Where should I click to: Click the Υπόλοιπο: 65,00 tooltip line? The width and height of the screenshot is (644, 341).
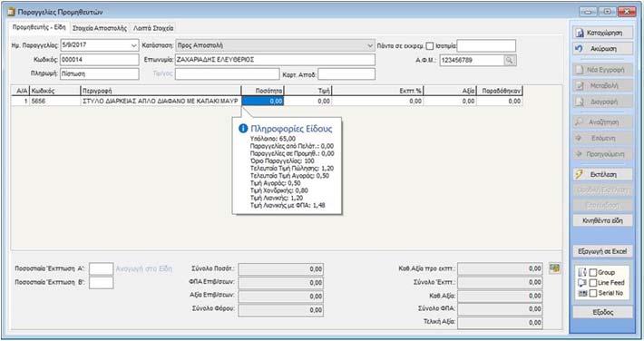pos(273,139)
